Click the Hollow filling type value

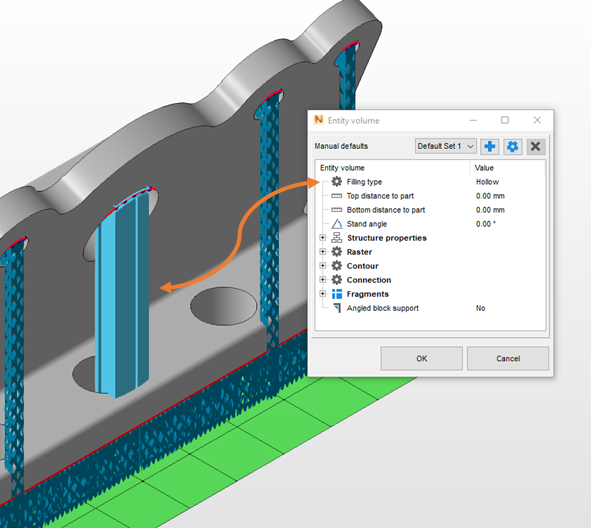[487, 182]
